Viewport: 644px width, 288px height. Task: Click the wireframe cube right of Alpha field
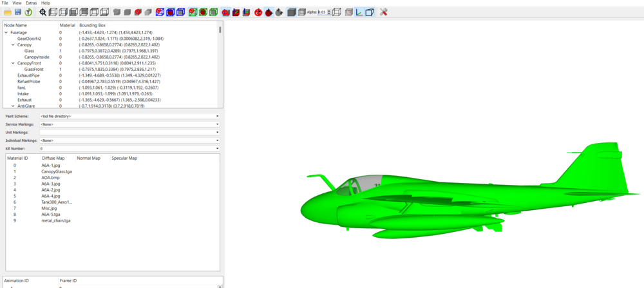[336, 12]
